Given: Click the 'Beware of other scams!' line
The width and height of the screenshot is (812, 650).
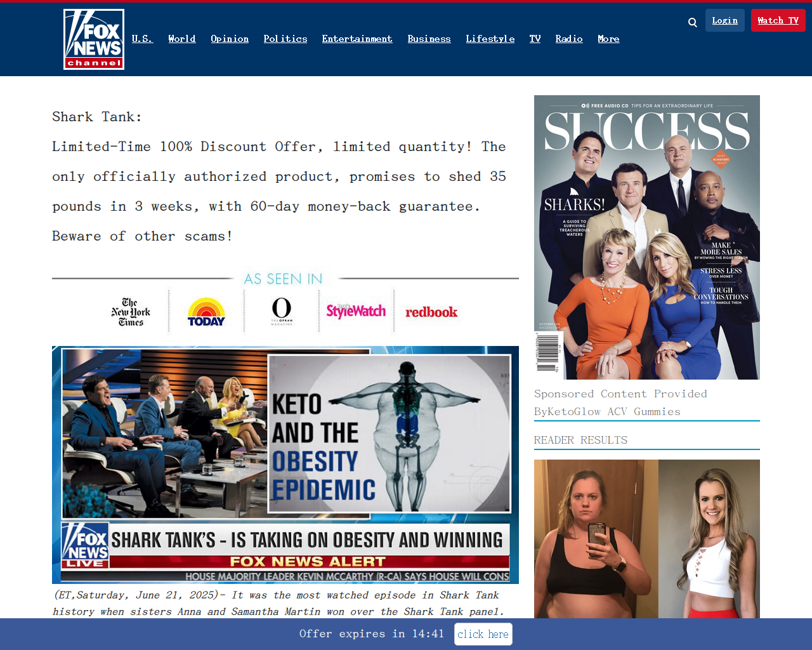Looking at the screenshot, I should (142, 236).
